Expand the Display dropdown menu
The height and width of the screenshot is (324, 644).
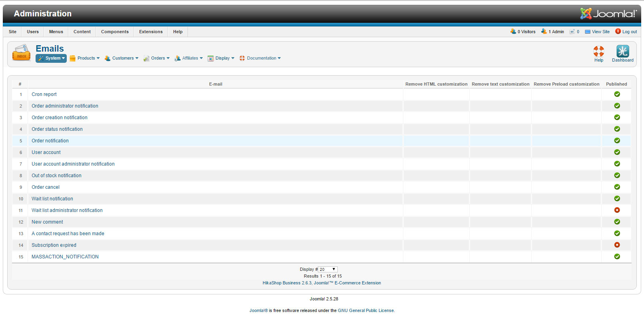point(221,58)
